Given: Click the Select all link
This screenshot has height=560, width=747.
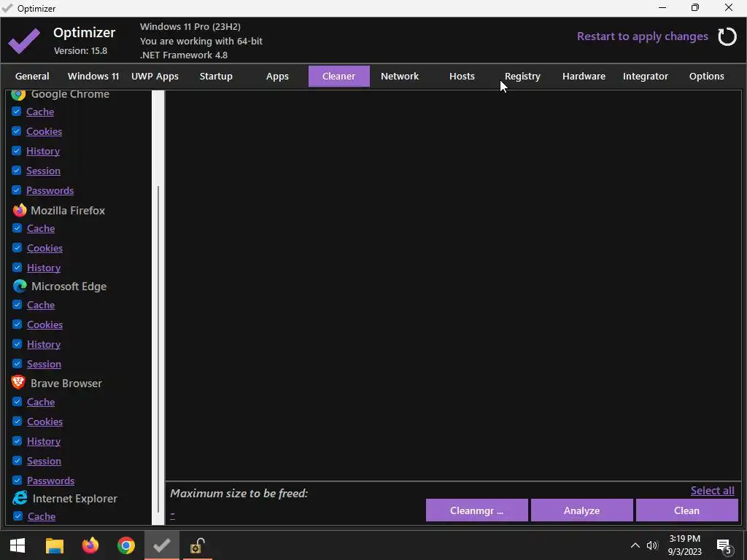Looking at the screenshot, I should tap(712, 491).
